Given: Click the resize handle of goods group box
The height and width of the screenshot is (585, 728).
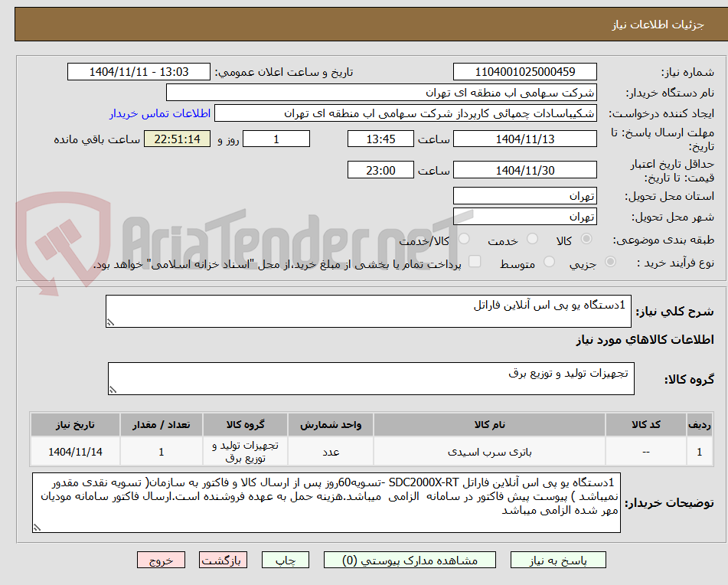Looking at the screenshot, I should coord(113,390).
